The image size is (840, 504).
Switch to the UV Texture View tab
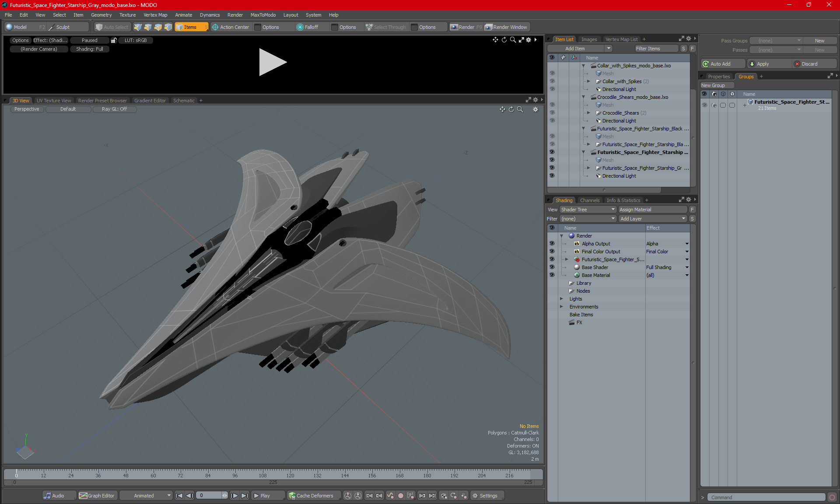(54, 101)
